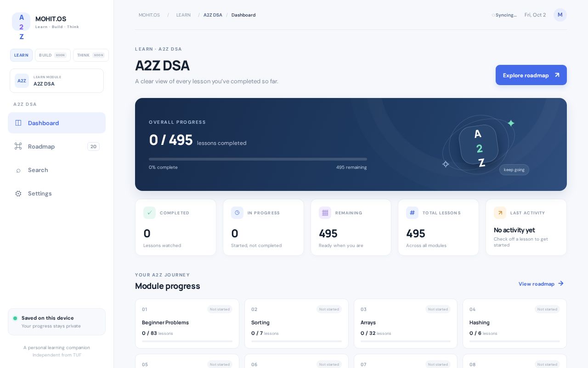Click the Syncing status indicator
This screenshot has height=368, width=588.
point(504,15)
